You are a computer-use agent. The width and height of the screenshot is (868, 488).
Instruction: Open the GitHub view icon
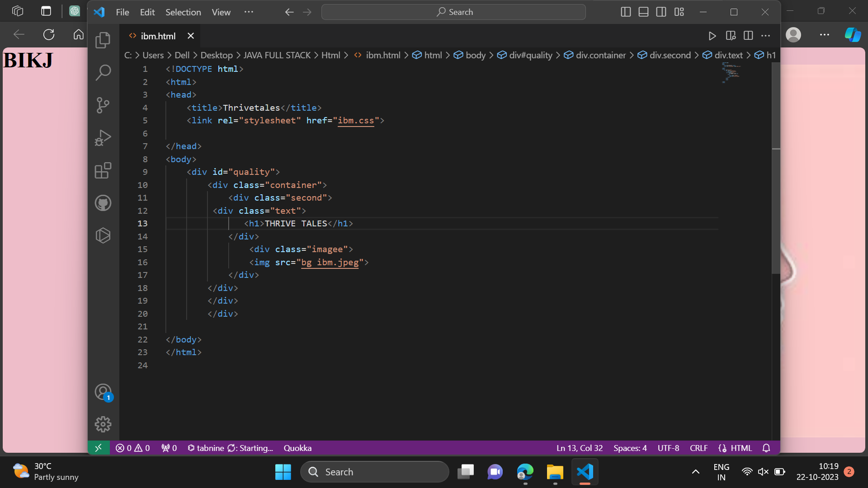pyautogui.click(x=103, y=203)
